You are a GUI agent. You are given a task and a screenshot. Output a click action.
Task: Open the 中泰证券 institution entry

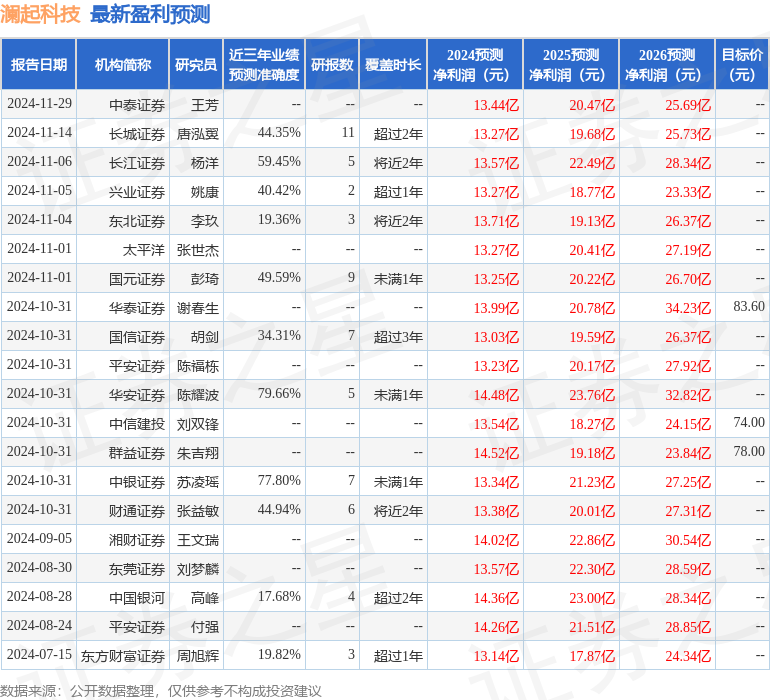tap(137, 104)
